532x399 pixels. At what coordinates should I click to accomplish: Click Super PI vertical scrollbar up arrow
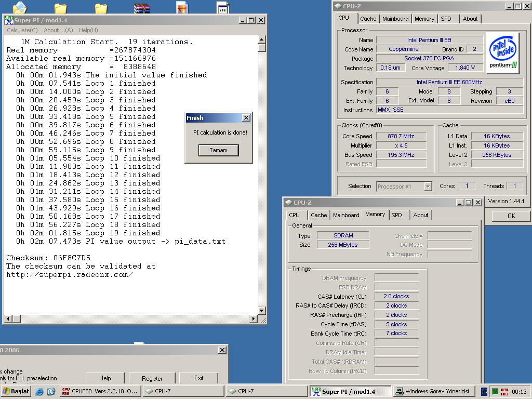(x=262, y=39)
